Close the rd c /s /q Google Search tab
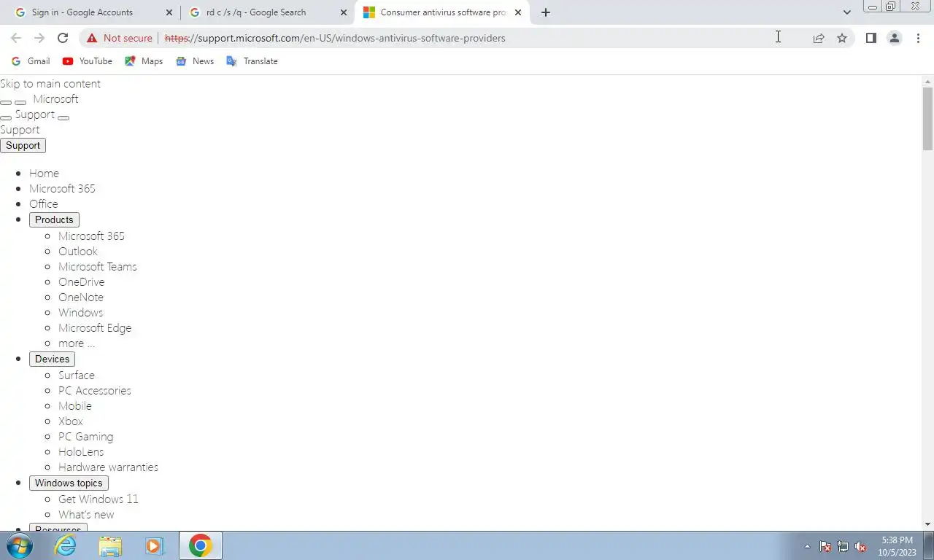Screen dimensions: 934x560 pos(343,12)
